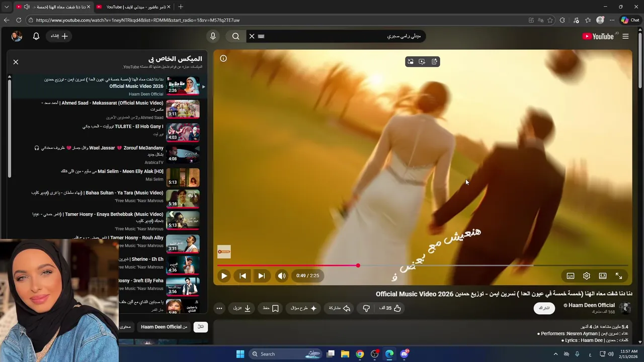The image size is (644, 362).
Task: Add page to favorites star
Action: 550,20
